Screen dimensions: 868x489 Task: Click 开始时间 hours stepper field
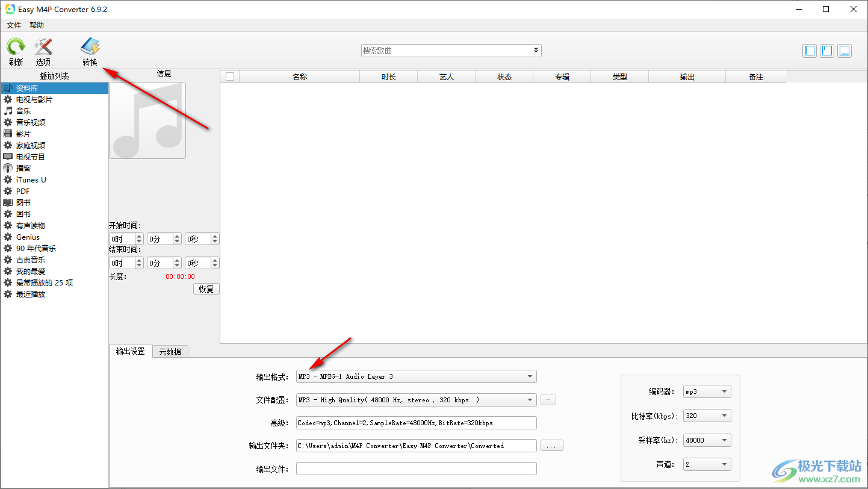[x=126, y=239]
